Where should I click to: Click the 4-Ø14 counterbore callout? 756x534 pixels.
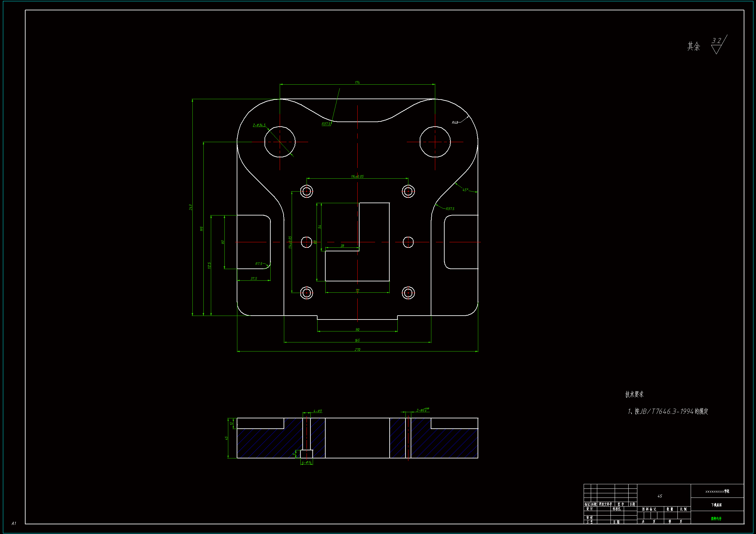pos(306,463)
